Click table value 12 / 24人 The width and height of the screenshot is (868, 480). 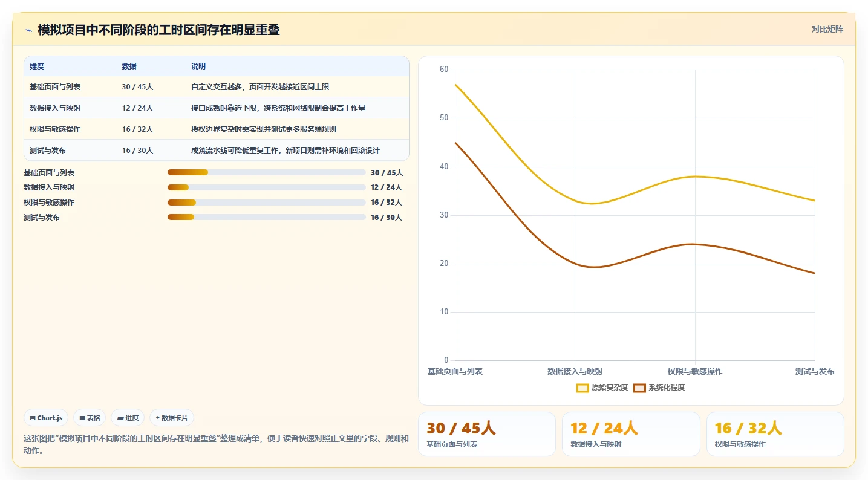(x=137, y=108)
